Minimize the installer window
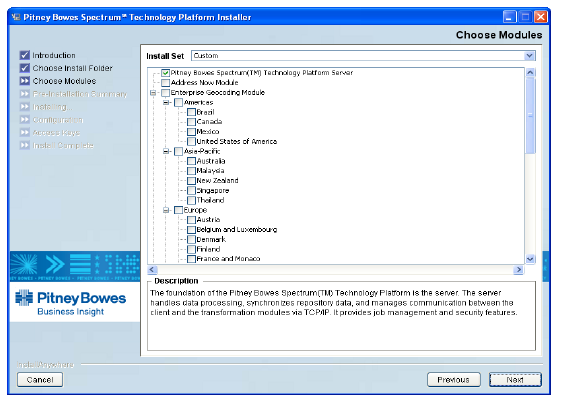Viewport: 563px width, 409px height. [x=510, y=17]
